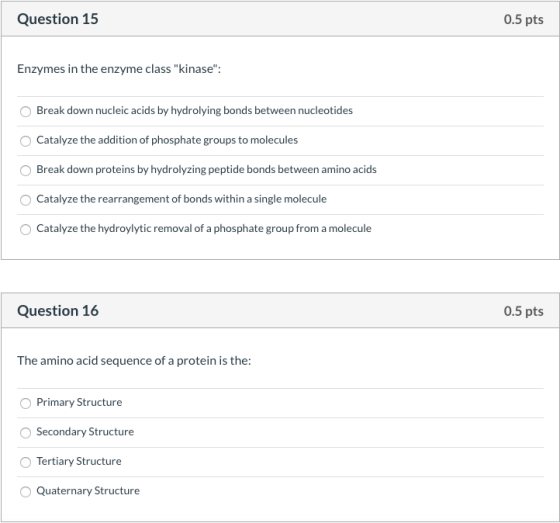Click the prompt "Enzymes in the enzyme class kinase"
This screenshot has width=560, height=523.
119,69
